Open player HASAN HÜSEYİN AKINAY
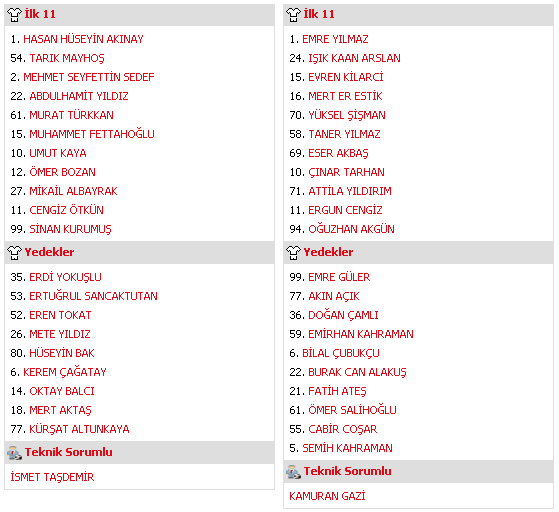This screenshot has height=512, width=559. (x=83, y=39)
